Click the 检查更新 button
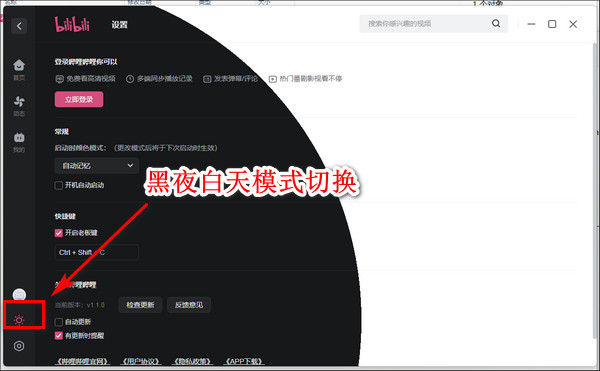 point(140,305)
